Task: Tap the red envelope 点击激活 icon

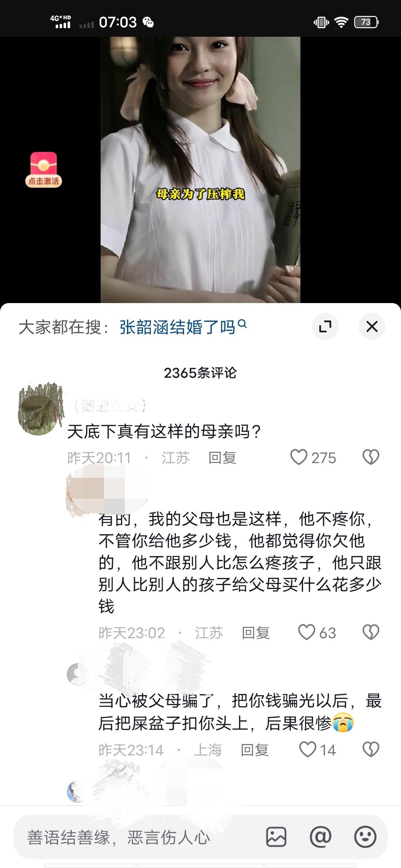Action: [x=43, y=170]
